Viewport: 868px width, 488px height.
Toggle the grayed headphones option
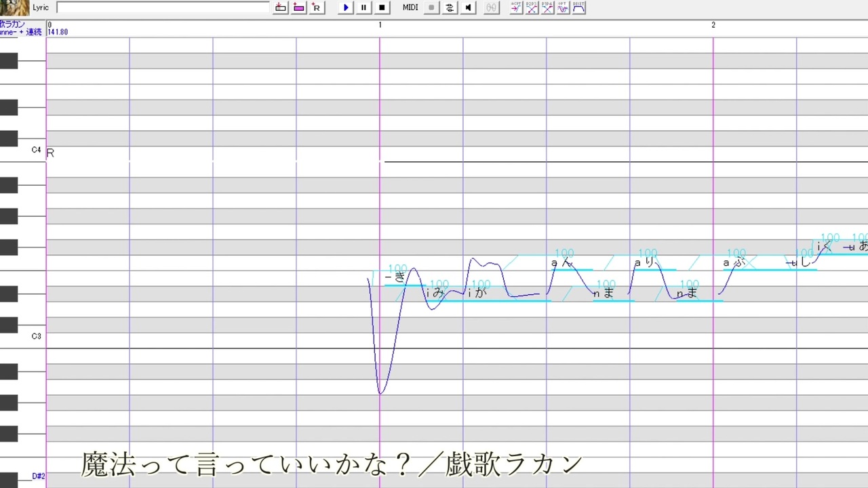(x=490, y=7)
